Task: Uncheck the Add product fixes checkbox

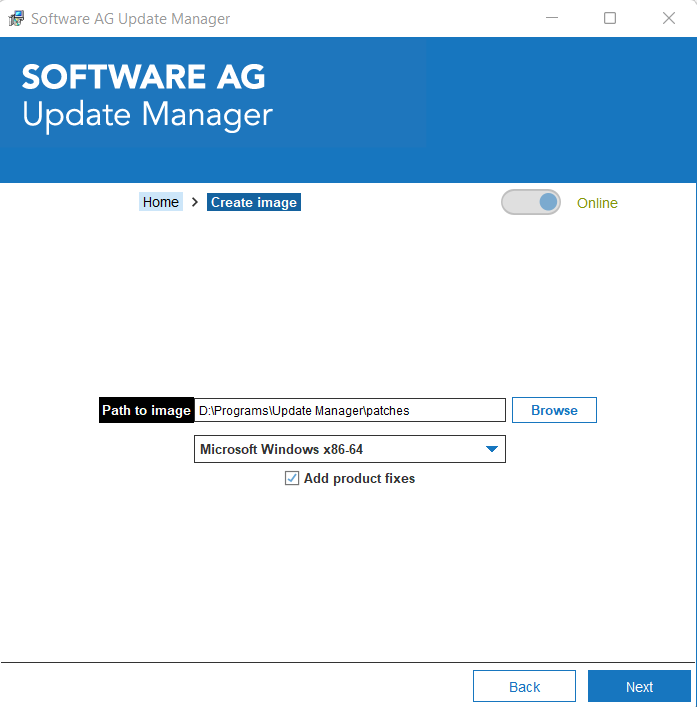Action: (292, 478)
